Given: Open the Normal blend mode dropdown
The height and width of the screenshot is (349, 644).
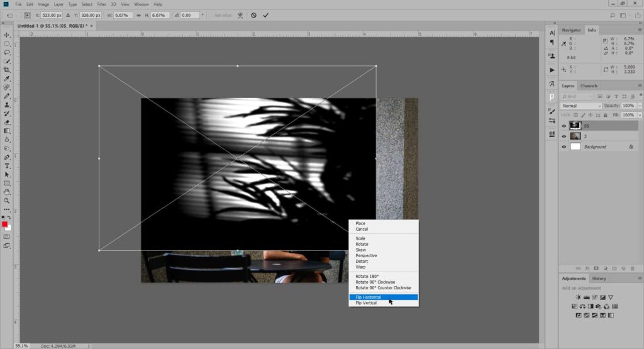Looking at the screenshot, I should point(581,106).
